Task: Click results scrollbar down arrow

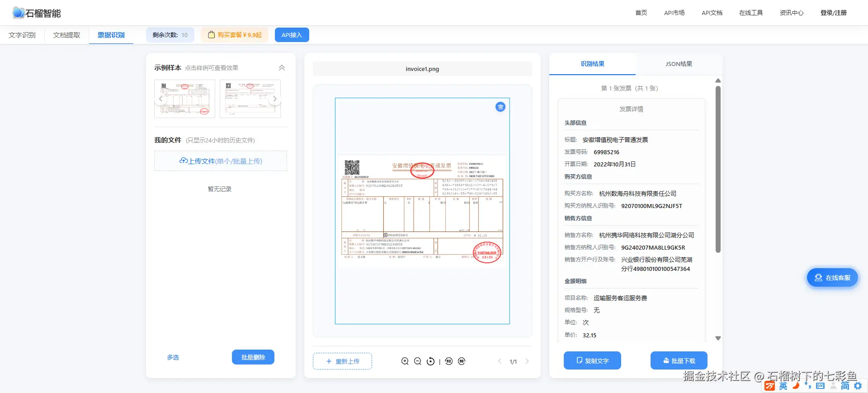Action: [x=718, y=338]
